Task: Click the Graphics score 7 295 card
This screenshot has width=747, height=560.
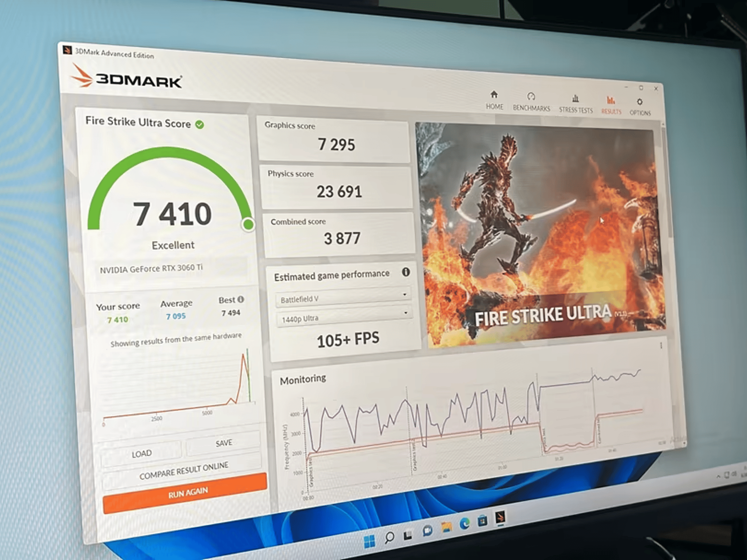Action: pyautogui.click(x=334, y=139)
